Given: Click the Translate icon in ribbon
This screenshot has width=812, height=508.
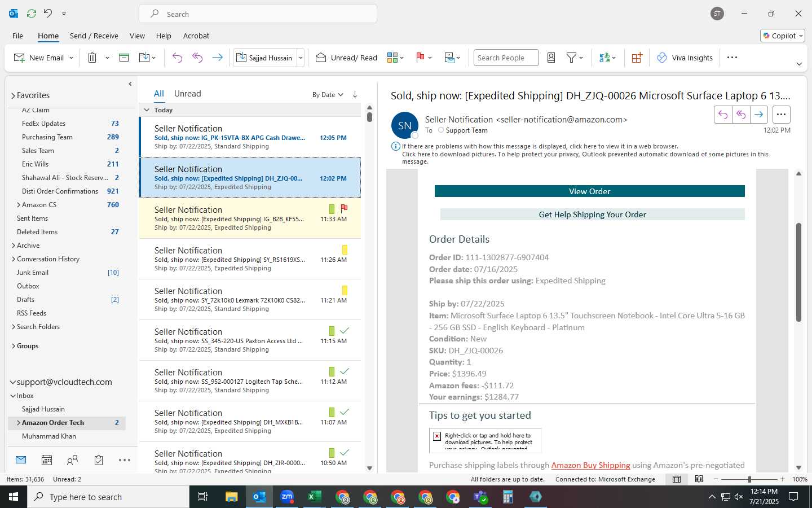Looking at the screenshot, I should pyautogui.click(x=604, y=58).
